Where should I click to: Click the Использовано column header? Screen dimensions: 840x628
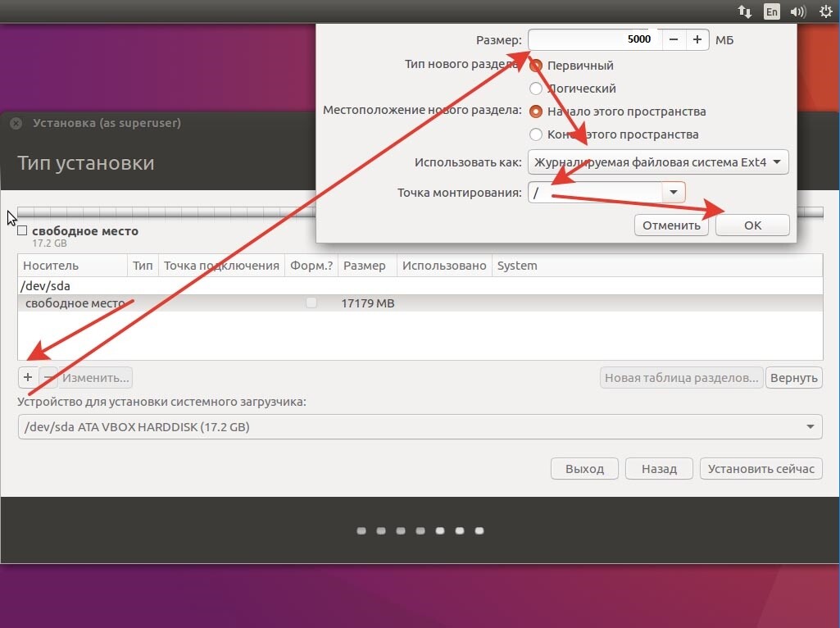(444, 266)
